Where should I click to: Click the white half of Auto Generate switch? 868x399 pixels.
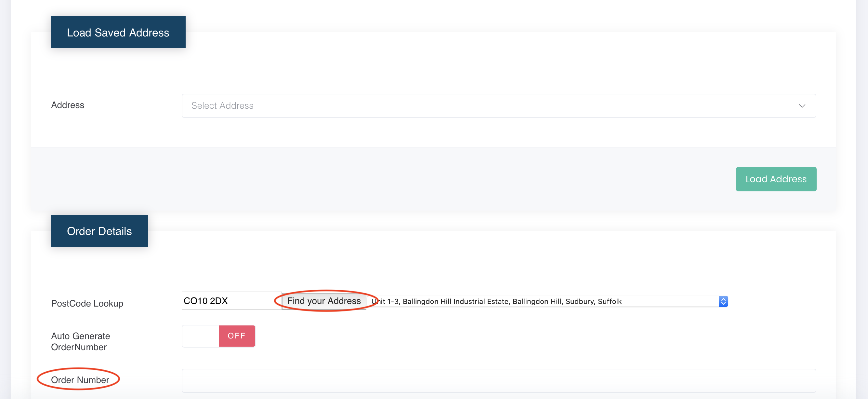coord(201,336)
